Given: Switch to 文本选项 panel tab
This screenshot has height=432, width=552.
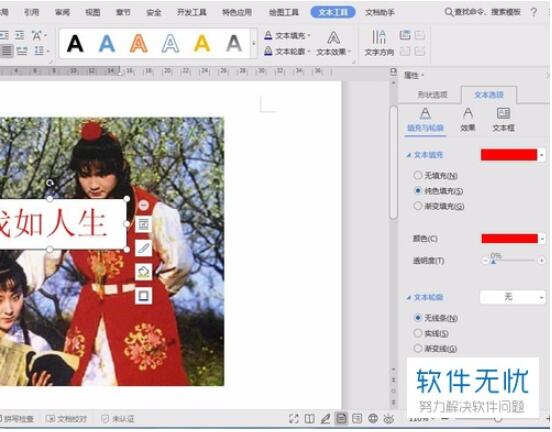Looking at the screenshot, I should tap(489, 94).
